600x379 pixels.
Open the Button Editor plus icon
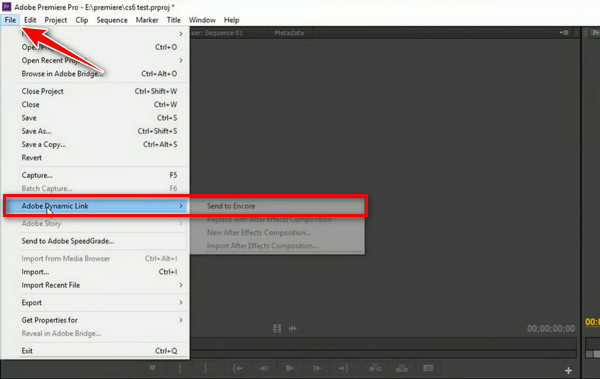click(x=569, y=370)
